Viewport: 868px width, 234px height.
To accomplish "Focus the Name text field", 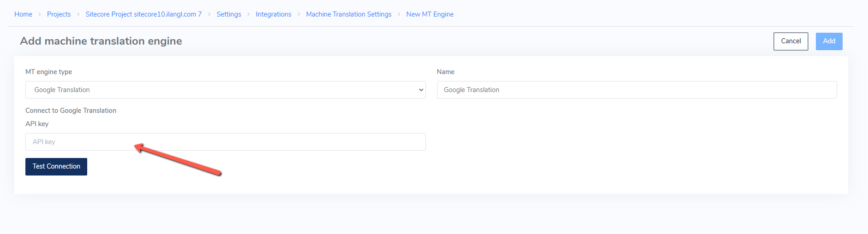I will click(x=637, y=90).
